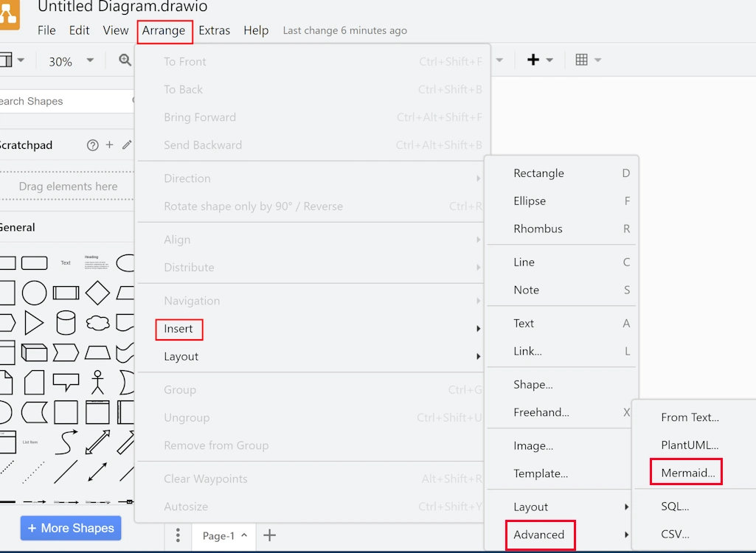Screen dimensions: 756x553
Task: Select the actor stick figure shape
Action: pos(97,383)
